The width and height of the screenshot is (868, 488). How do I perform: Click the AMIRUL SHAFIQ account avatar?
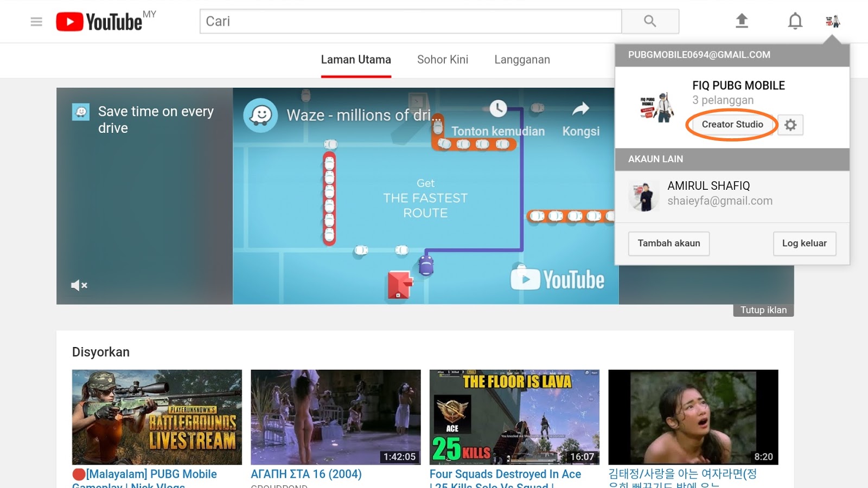coord(643,196)
